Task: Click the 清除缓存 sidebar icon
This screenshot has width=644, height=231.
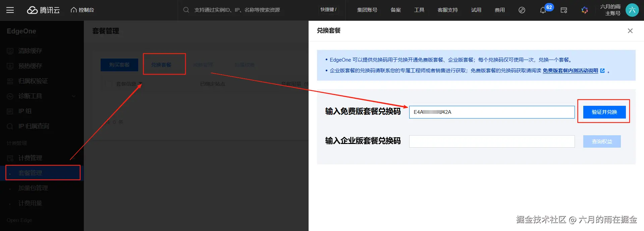Action: coord(10,51)
